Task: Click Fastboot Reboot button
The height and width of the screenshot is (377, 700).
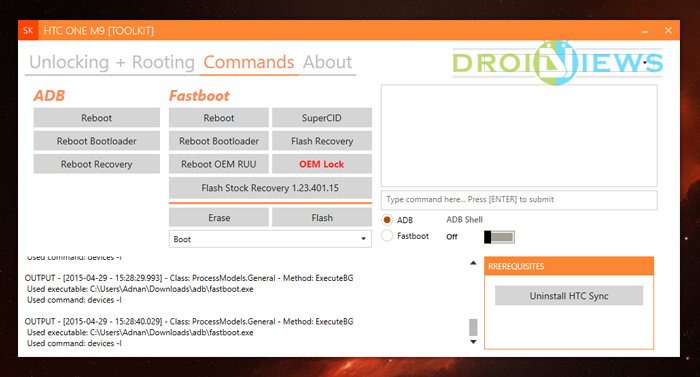Action: [x=219, y=118]
